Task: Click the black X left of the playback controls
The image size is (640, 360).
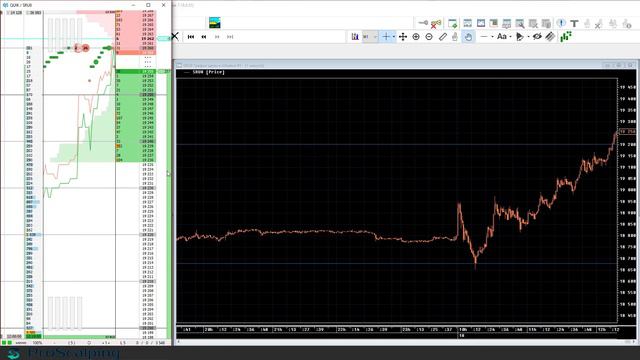Action: coord(175,36)
